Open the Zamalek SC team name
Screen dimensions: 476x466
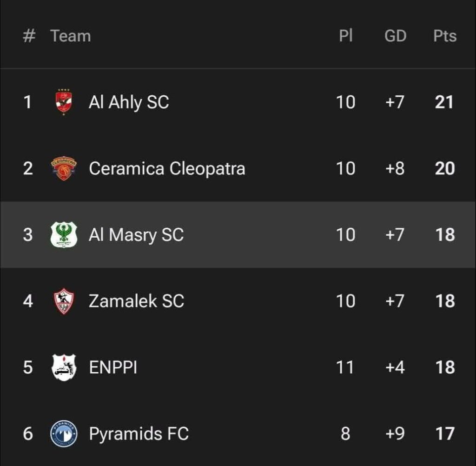coord(136,301)
